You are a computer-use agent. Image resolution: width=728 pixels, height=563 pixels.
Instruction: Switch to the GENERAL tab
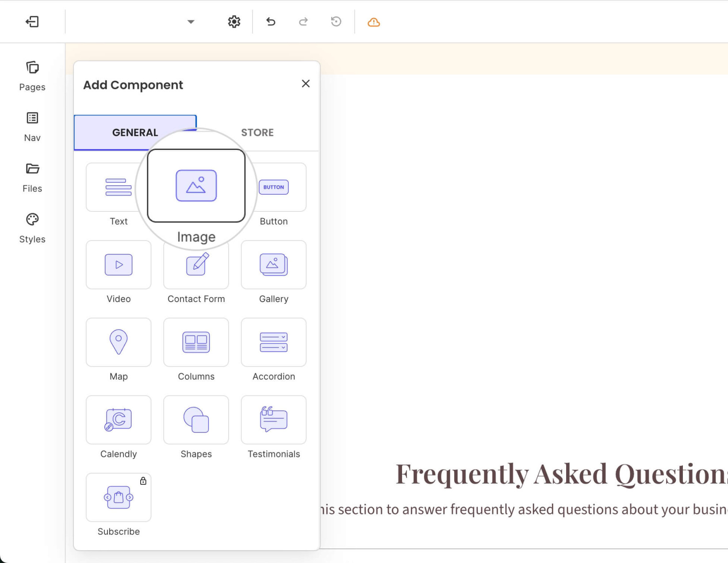click(135, 133)
